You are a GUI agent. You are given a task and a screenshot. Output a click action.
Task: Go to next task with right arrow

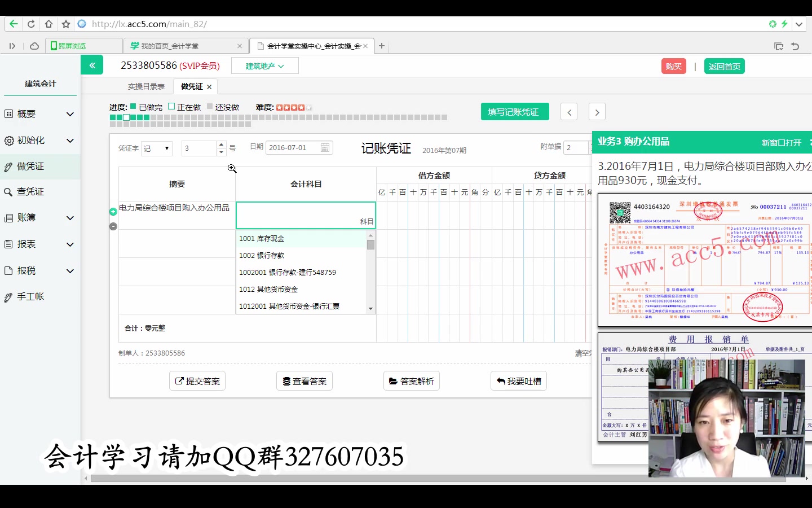click(x=597, y=112)
